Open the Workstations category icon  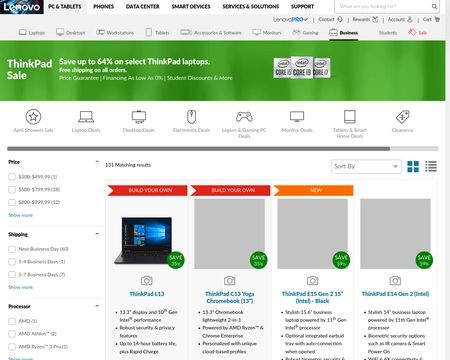[x=100, y=32]
